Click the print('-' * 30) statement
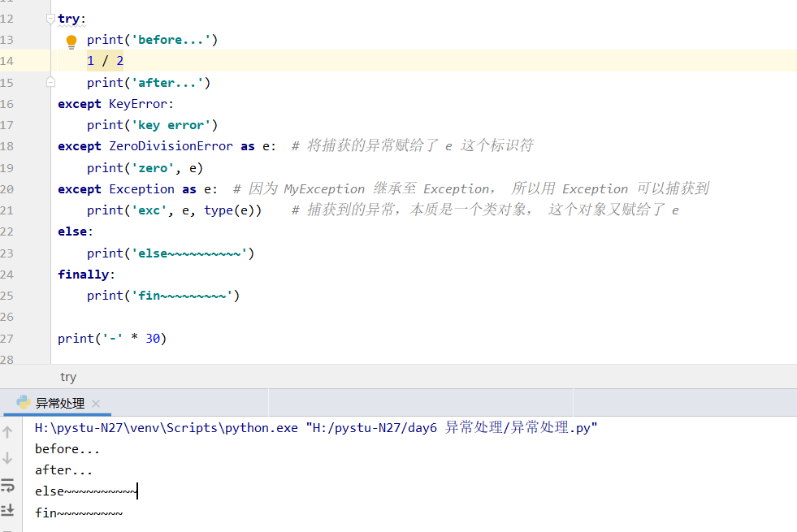This screenshot has height=532, width=797. tap(112, 339)
